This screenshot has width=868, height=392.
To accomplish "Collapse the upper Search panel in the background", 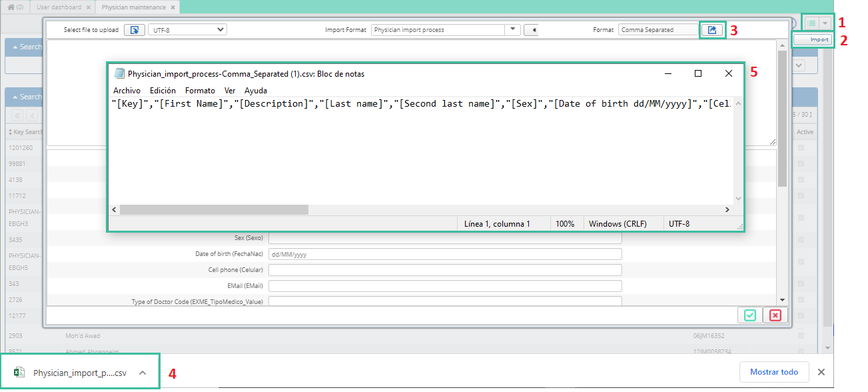I will coord(15,47).
